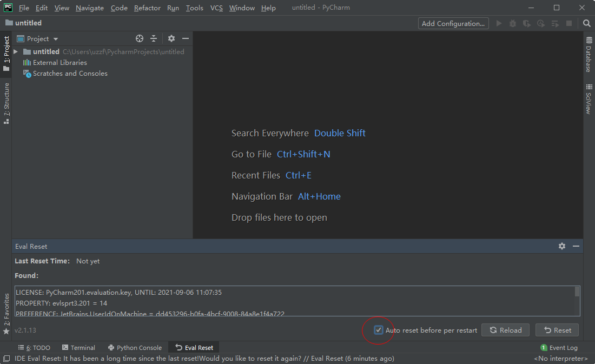Open the 6: TODO tool tab

(34, 348)
